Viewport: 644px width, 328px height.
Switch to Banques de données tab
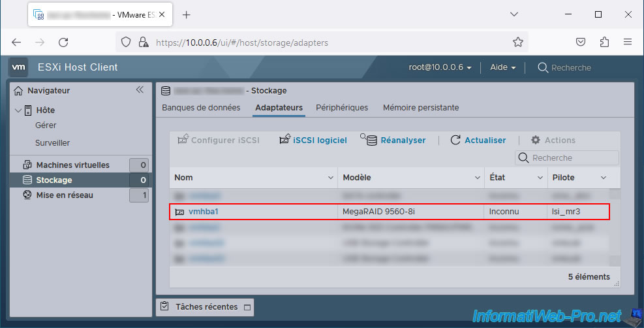(x=201, y=108)
